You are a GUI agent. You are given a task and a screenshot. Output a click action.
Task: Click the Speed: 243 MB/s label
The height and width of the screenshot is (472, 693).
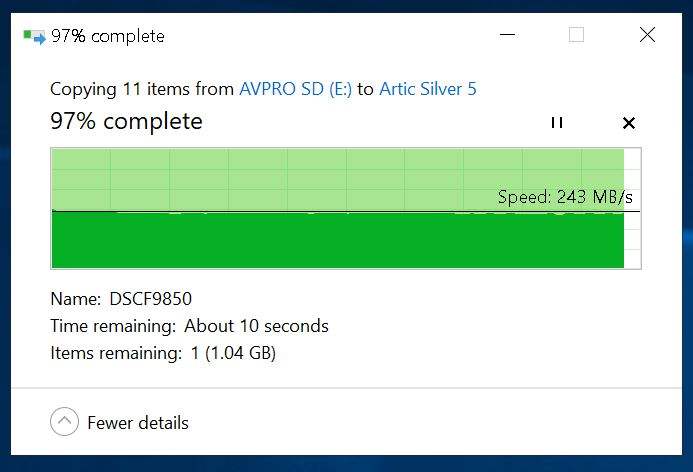pos(565,197)
